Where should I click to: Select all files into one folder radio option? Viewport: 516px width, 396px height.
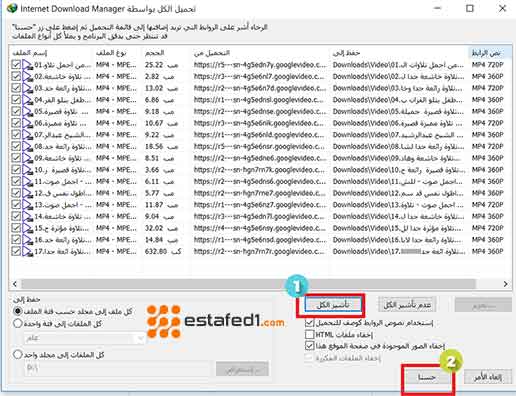click(x=17, y=354)
